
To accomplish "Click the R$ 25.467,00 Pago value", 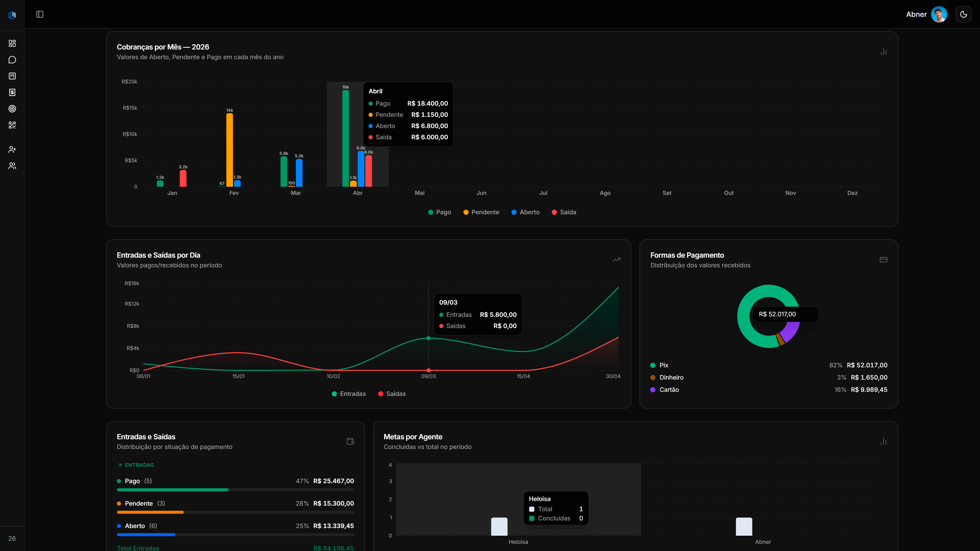I will point(333,481).
